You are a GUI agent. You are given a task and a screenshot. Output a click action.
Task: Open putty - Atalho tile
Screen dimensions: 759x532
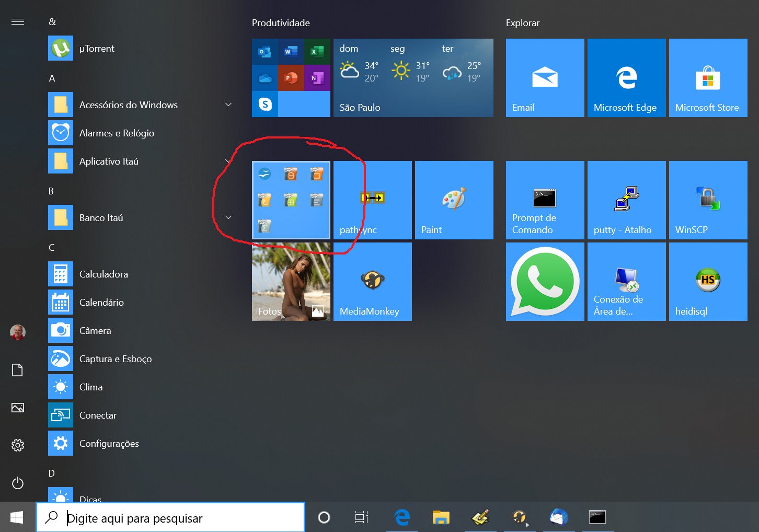pos(626,200)
